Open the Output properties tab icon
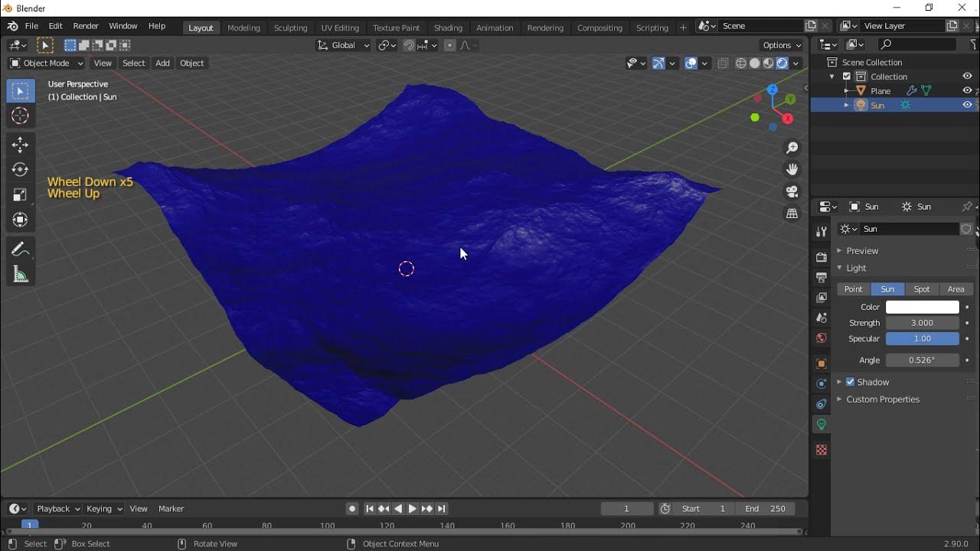This screenshot has width=980, height=551. 822,277
